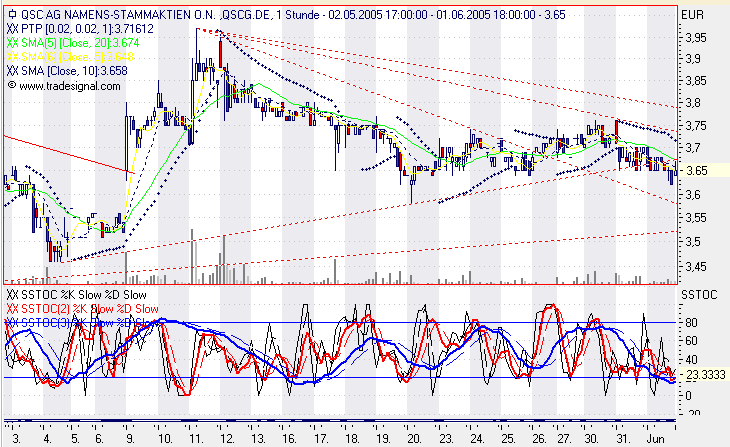
Task: Click the 'SMA [Close, 10]:3.658' legend entry
Action: tap(67, 71)
